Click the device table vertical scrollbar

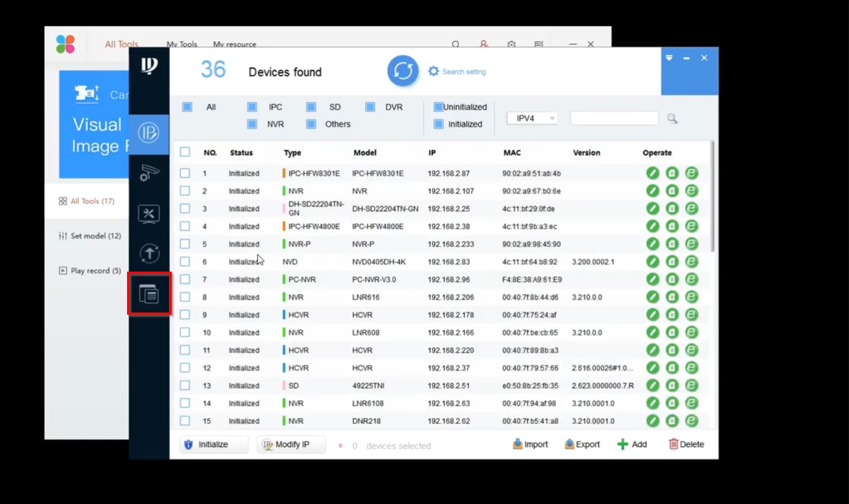click(x=712, y=196)
